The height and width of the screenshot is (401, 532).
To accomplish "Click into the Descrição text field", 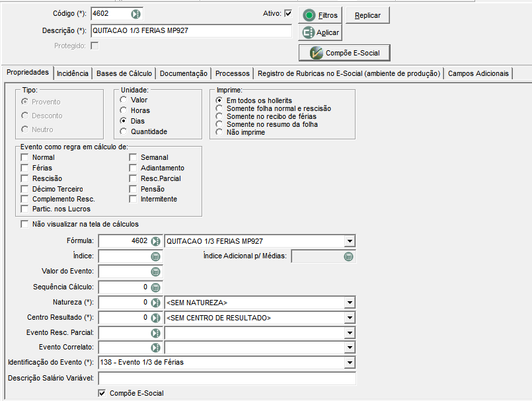I will 191,31.
